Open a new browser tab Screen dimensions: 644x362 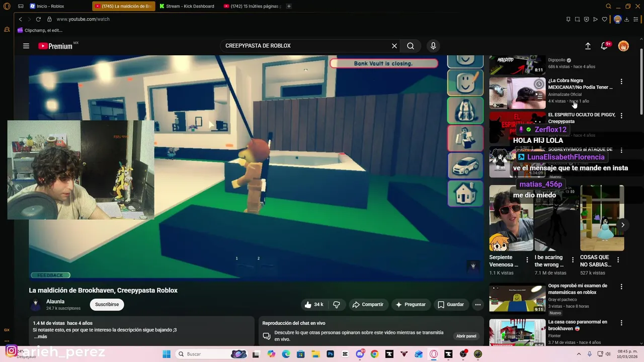pos(289,6)
